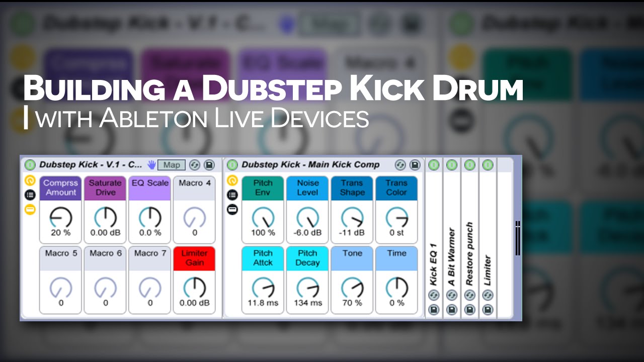Viewport: 644px width, 362px height.
Task: Save preset of Dubstep Kick V.1 rack
Action: 209,164
